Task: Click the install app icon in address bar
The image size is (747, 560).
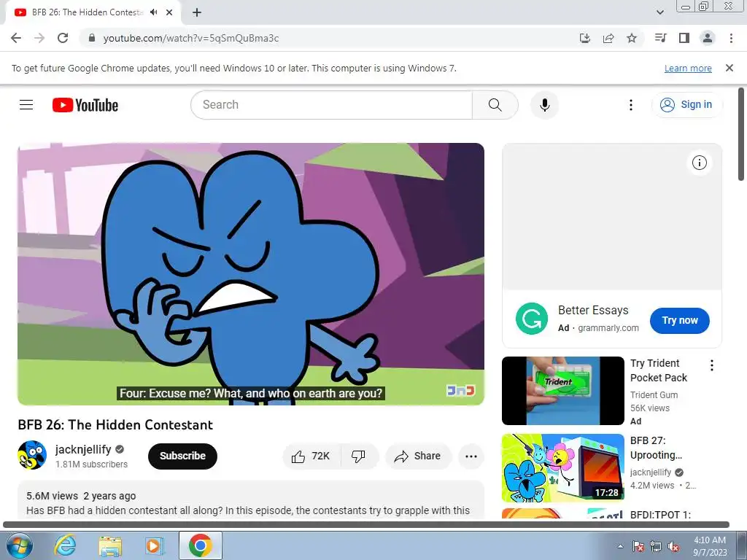Action: tap(585, 38)
